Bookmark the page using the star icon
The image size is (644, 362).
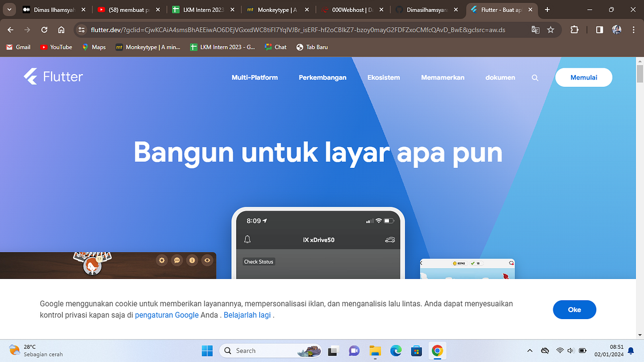click(x=551, y=30)
